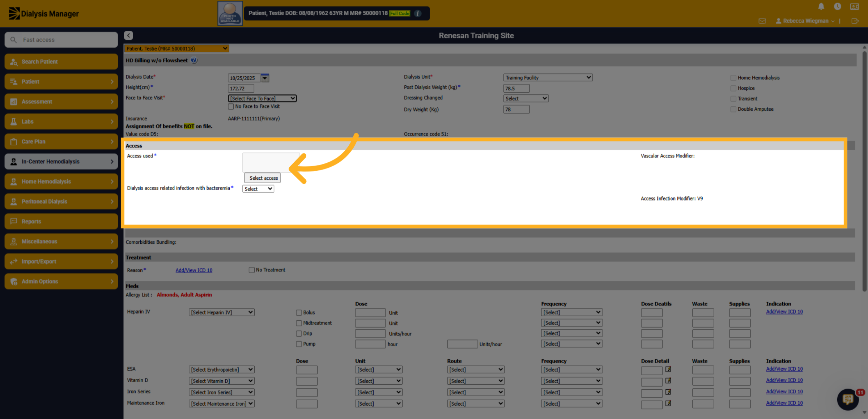Edit Iron Series dose detail note icon

pyautogui.click(x=668, y=392)
